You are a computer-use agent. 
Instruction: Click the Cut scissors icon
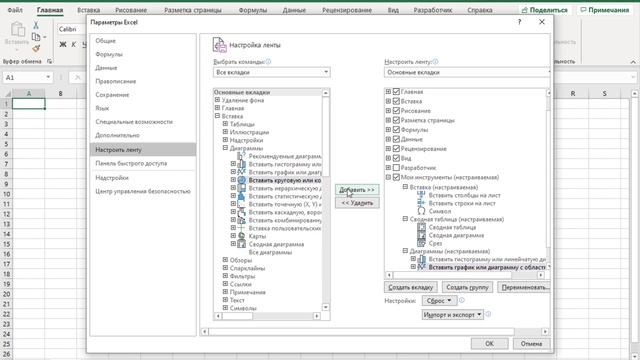pyautogui.click(x=36, y=25)
